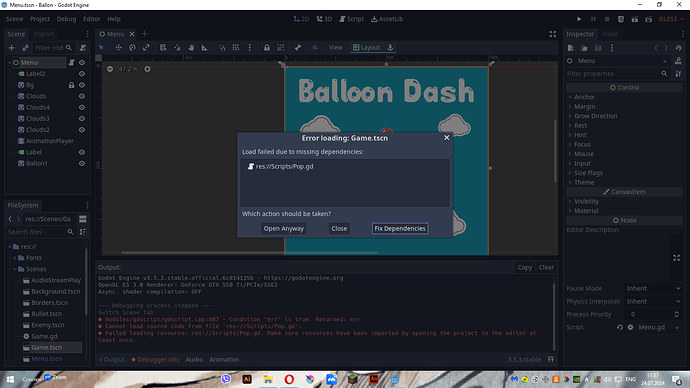Click the Lock selected object icon
The height and width of the screenshot is (388, 690).
[267, 48]
